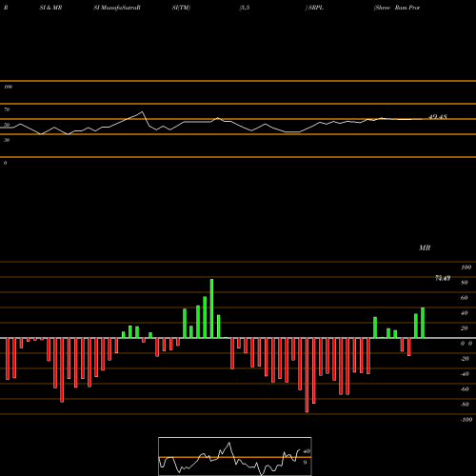Click the RSI axis label "100"

coord(8,87)
